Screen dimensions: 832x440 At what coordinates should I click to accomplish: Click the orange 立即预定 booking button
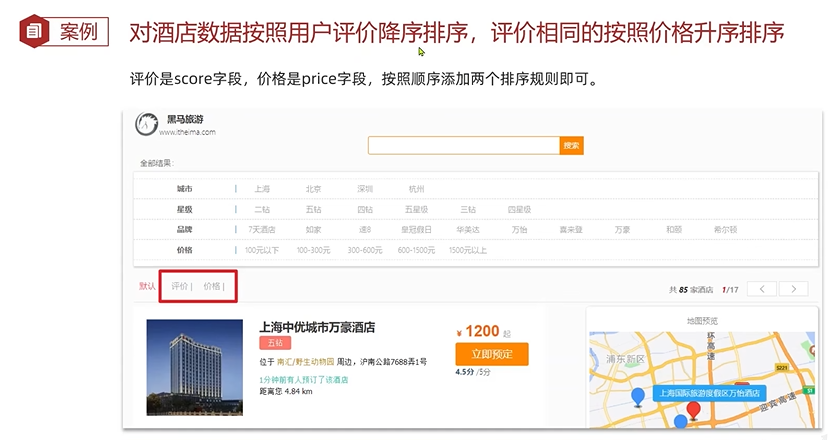[x=492, y=354]
